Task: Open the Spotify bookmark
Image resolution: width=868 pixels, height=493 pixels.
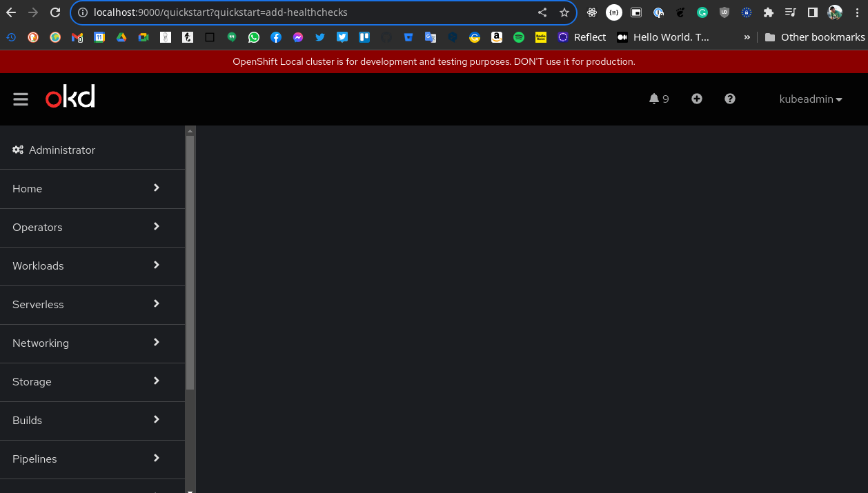Action: pos(519,37)
